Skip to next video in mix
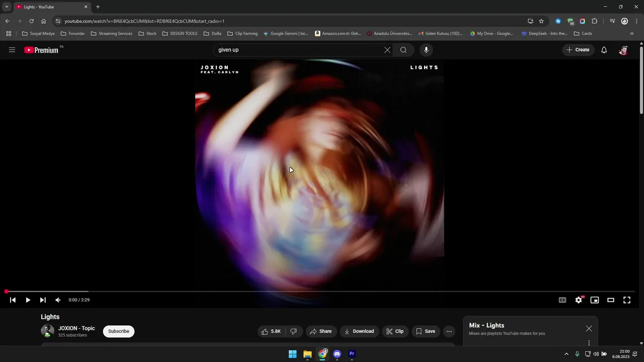 pyautogui.click(x=43, y=300)
